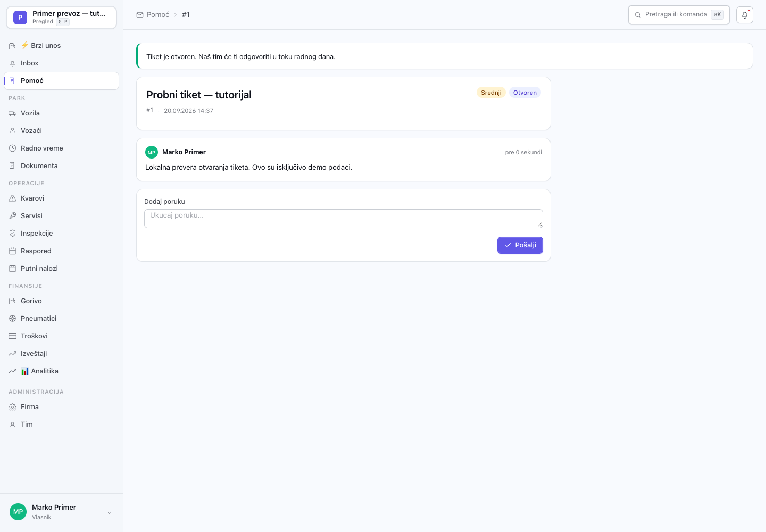Open the Primer prevoz company switcher

[61, 18]
